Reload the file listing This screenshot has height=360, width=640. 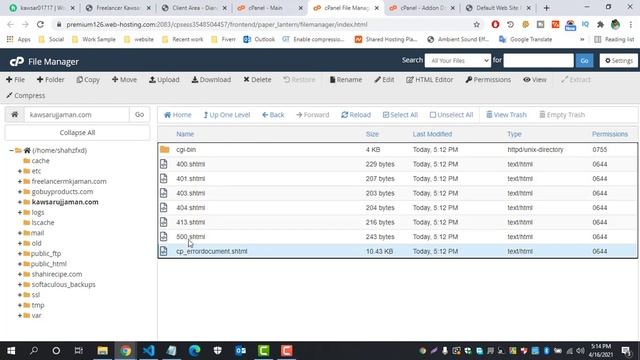[356, 115]
